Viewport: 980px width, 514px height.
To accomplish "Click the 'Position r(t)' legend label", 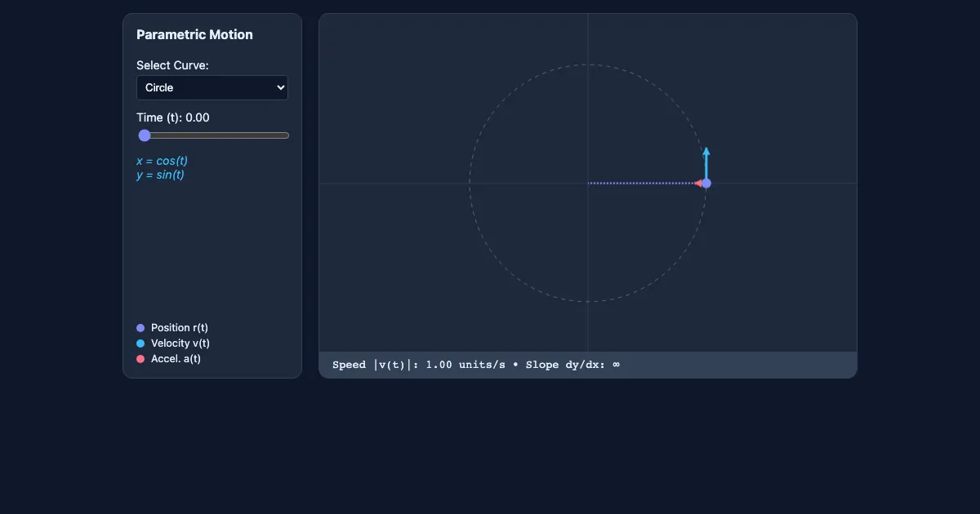I will [x=180, y=328].
